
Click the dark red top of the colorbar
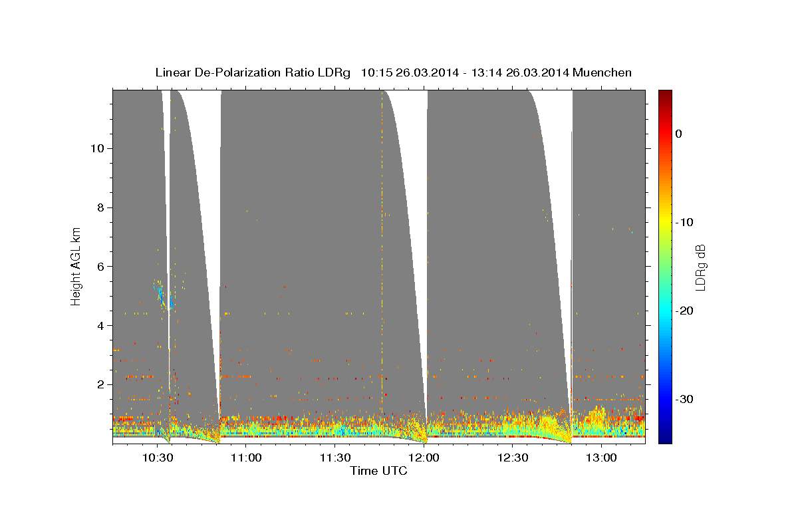point(664,95)
